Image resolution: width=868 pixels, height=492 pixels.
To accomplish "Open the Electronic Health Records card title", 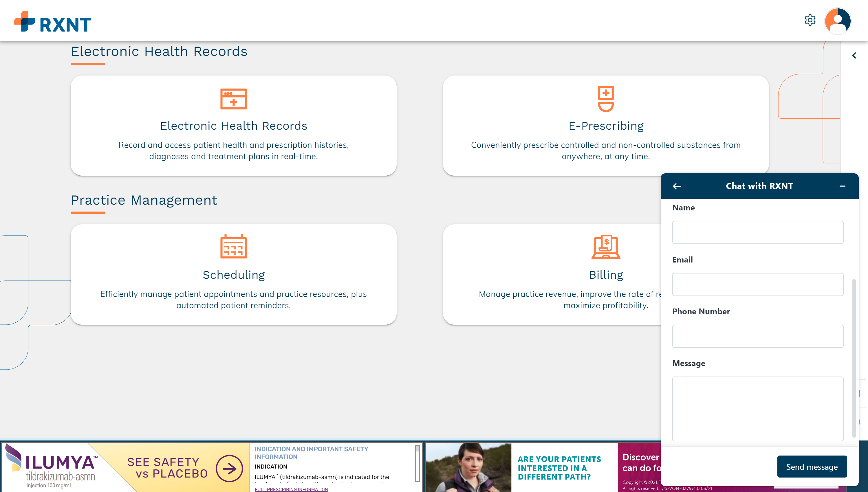I will click(x=234, y=126).
